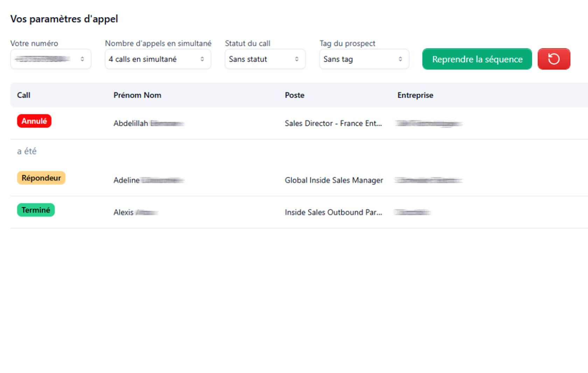Click the Entreprise column header

tap(415, 95)
